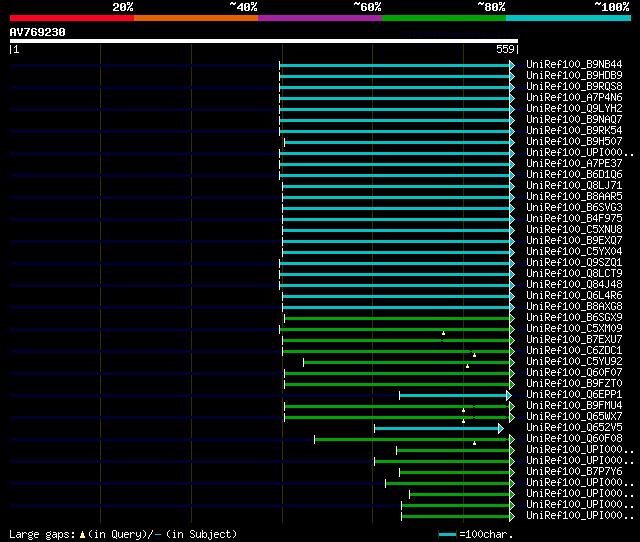Select the UniRef100_A7PE37 label
This screenshot has height=542, width=640.
pos(574,164)
